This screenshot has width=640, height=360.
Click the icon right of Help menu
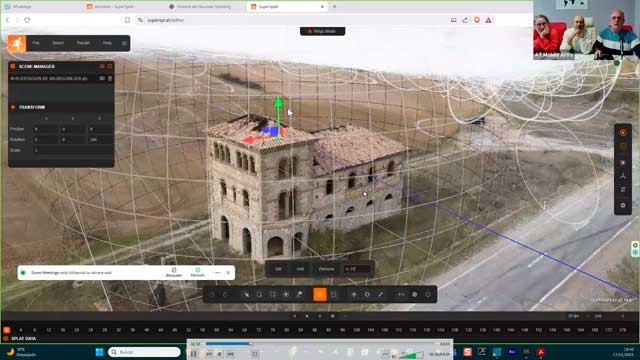pyautogui.click(x=124, y=43)
